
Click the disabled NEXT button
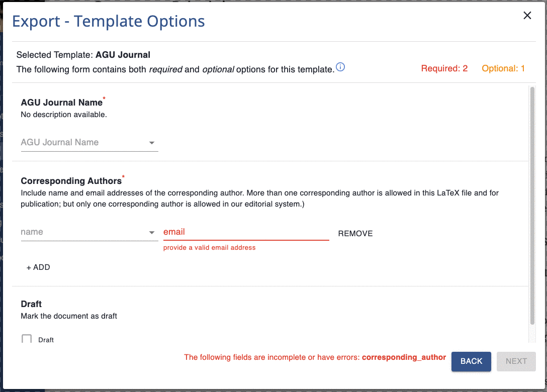point(516,361)
